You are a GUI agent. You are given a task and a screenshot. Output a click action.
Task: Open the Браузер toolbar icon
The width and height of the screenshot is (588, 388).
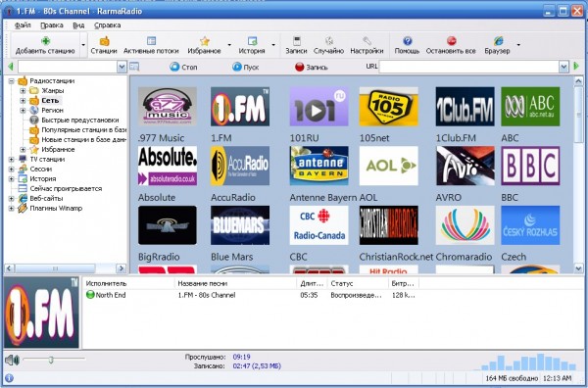[x=498, y=41]
